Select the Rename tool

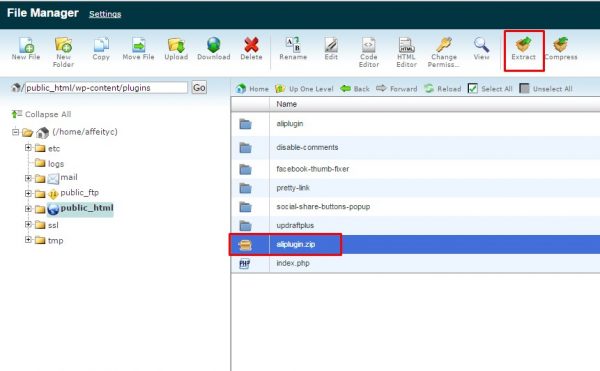click(293, 49)
